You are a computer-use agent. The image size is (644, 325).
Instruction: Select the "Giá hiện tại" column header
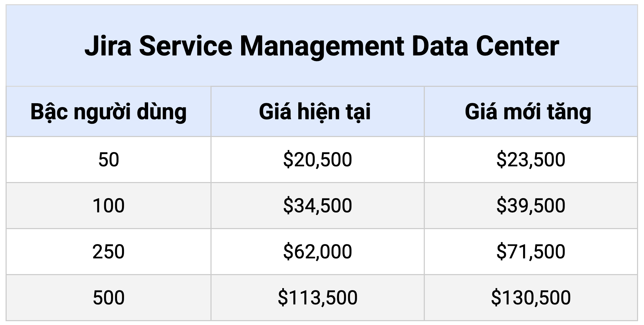click(x=315, y=112)
